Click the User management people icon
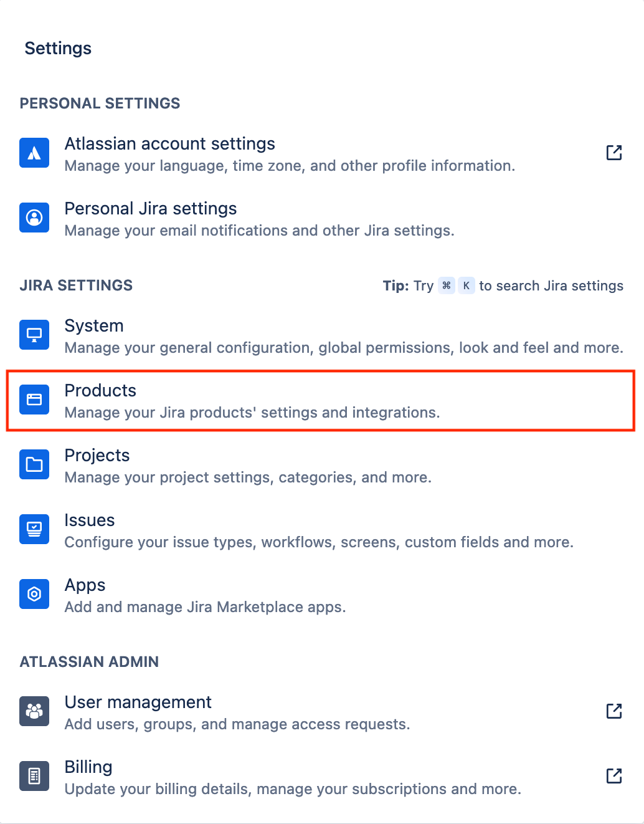 click(34, 711)
